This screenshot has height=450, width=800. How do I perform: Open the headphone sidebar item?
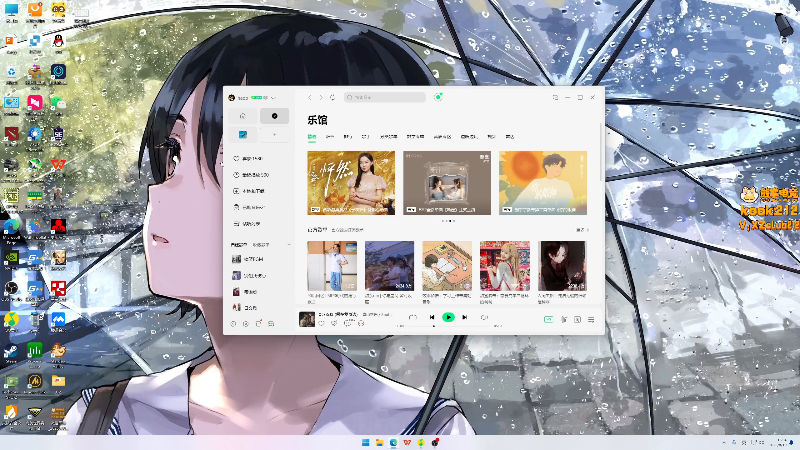(248, 207)
